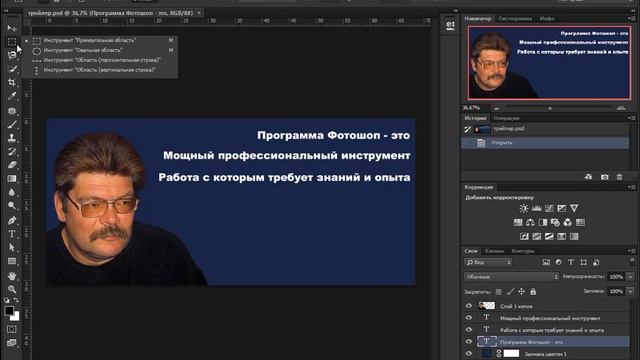Add Brightness/Contrast adjustment
Viewport: 640px width, 360px height.
coord(524,209)
